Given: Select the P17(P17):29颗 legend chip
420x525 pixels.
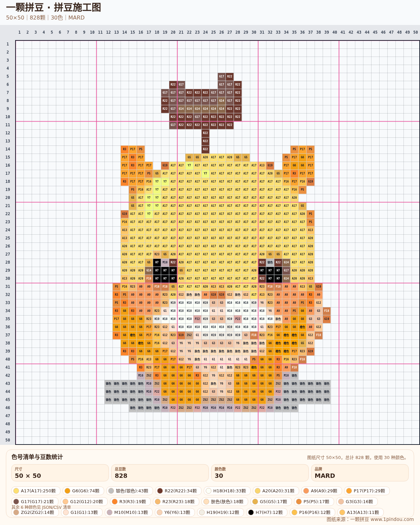Looking at the screenshot, I should [367, 491].
